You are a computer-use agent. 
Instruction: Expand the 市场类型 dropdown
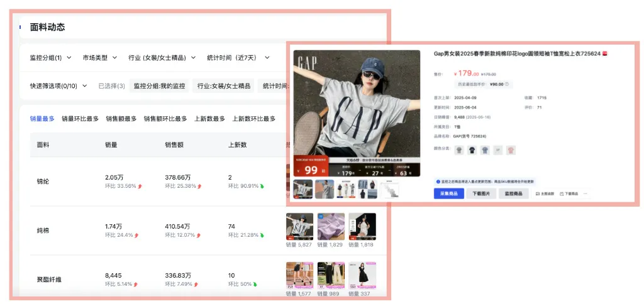click(100, 58)
